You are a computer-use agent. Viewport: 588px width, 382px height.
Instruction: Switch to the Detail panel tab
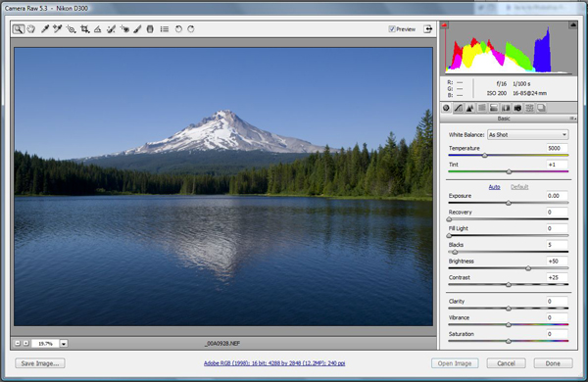click(x=469, y=108)
